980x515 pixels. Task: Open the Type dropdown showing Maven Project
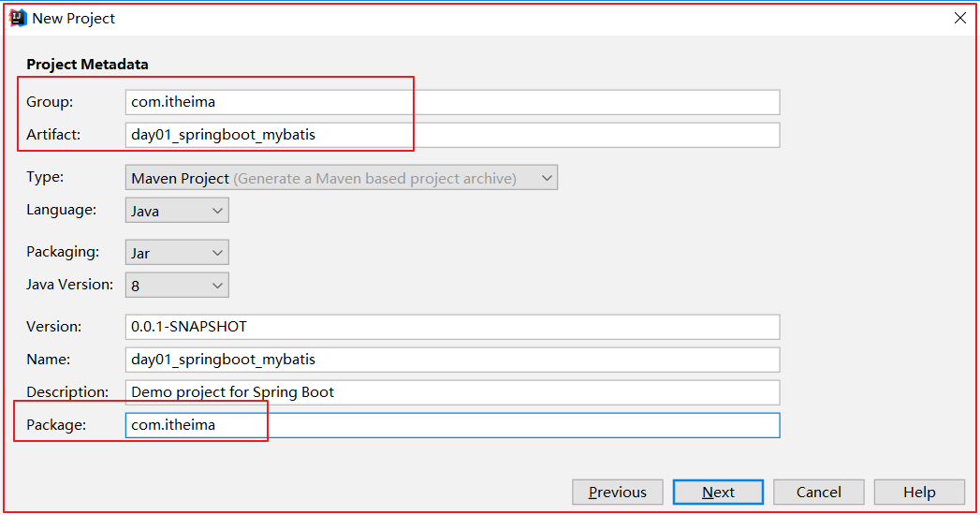point(342,178)
